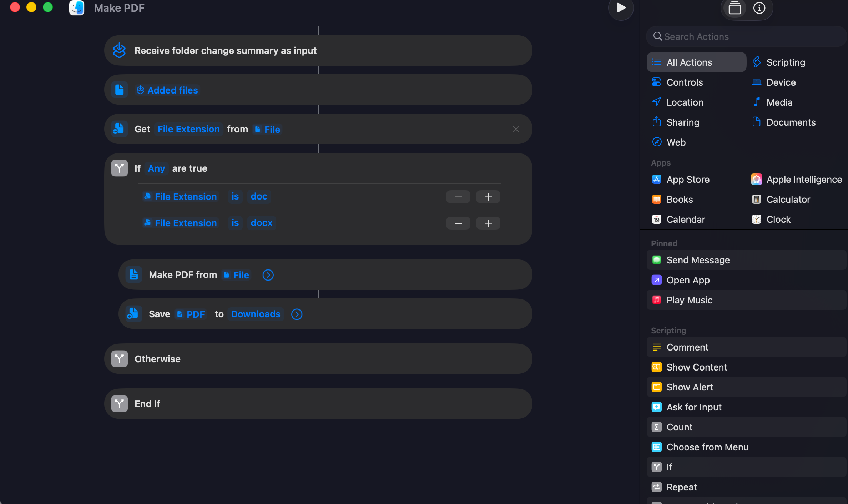Click the Finder shortcut icon beside Make PDF

click(77, 8)
